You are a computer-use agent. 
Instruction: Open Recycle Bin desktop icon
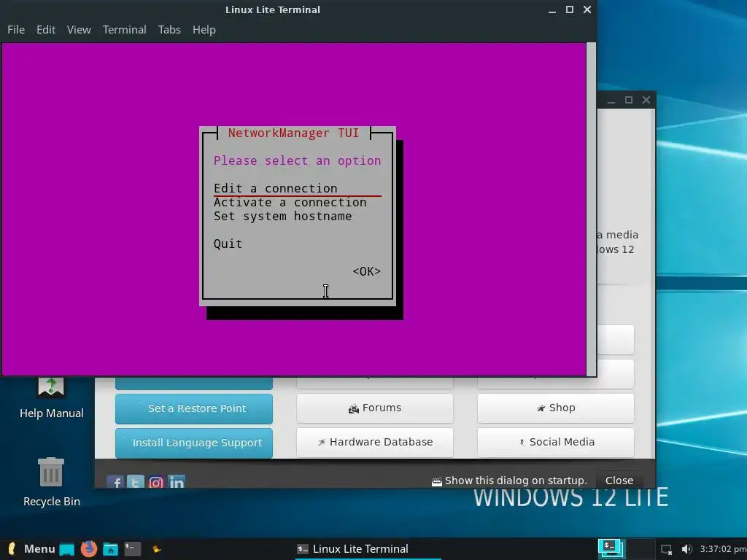tap(52, 482)
